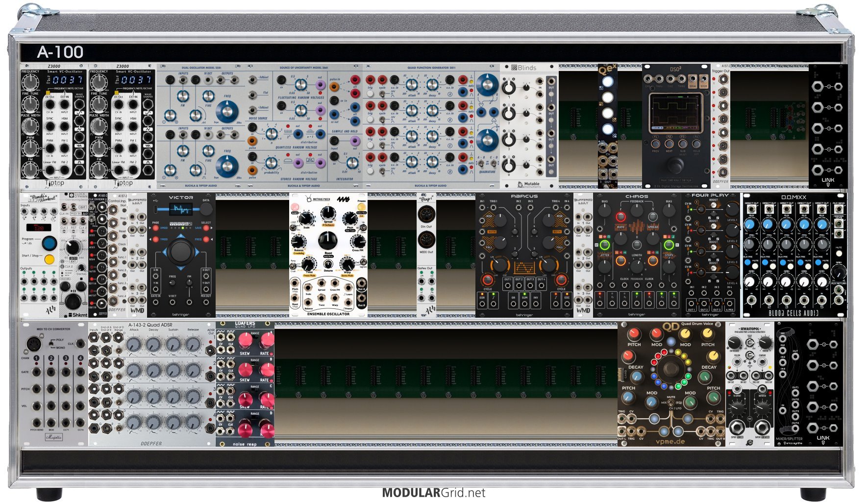
Task: Select the Noise Reap Loafers Quad LFO module
Action: tap(245, 384)
